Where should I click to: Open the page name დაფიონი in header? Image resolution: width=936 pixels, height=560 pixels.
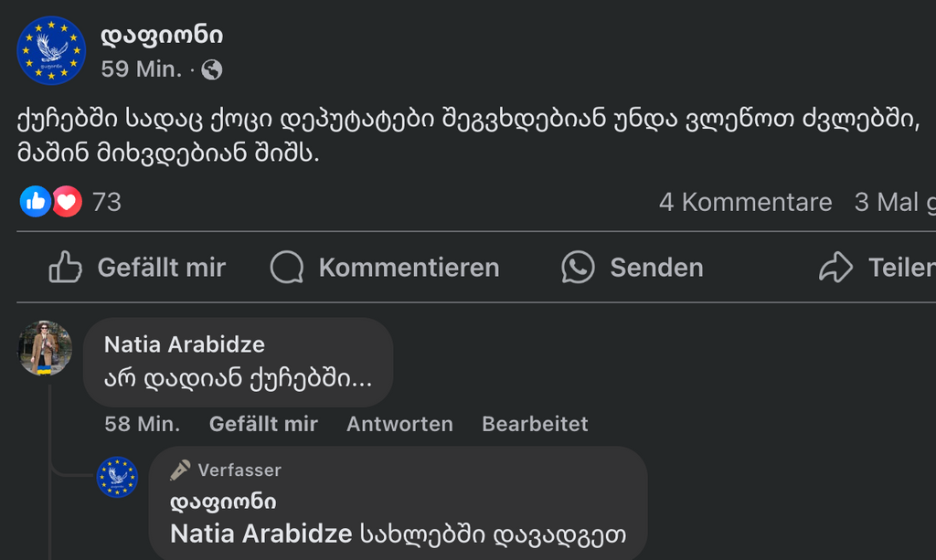click(x=161, y=36)
